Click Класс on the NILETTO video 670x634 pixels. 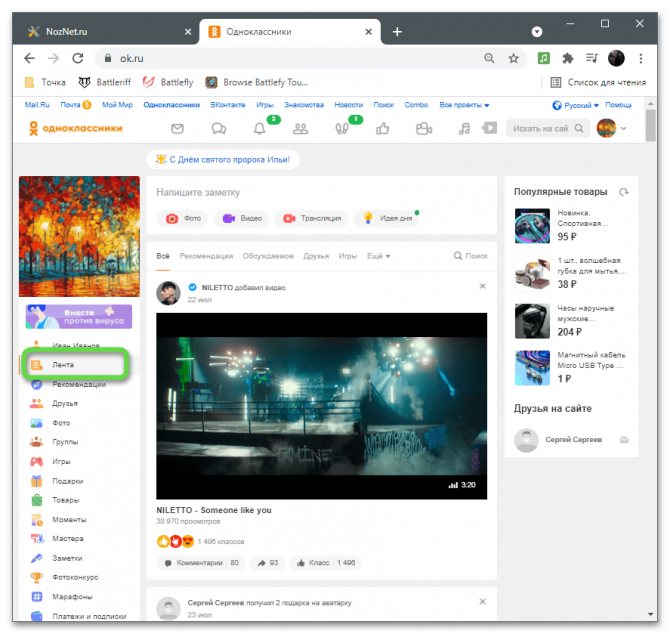[x=326, y=563]
